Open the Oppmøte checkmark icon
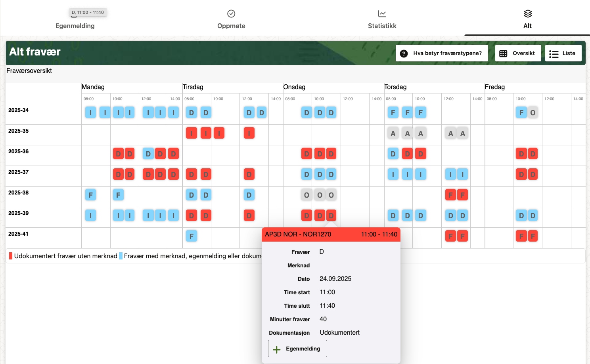This screenshot has width=590, height=364. [231, 14]
